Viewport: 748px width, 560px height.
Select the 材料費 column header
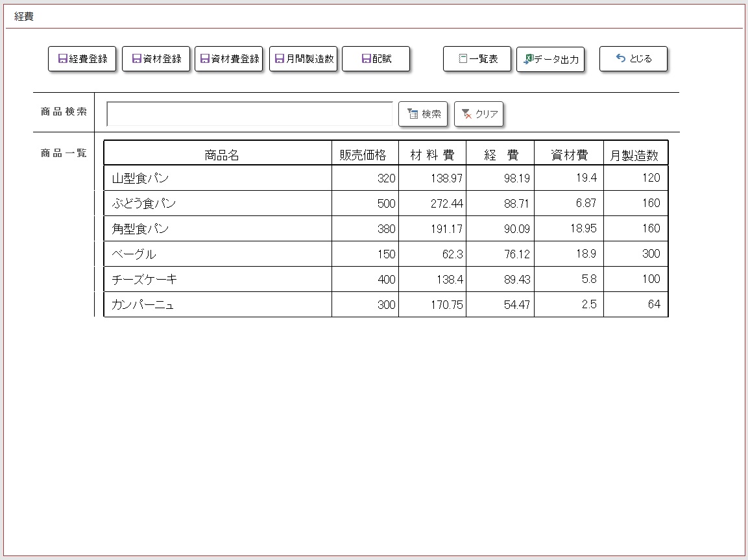click(433, 153)
